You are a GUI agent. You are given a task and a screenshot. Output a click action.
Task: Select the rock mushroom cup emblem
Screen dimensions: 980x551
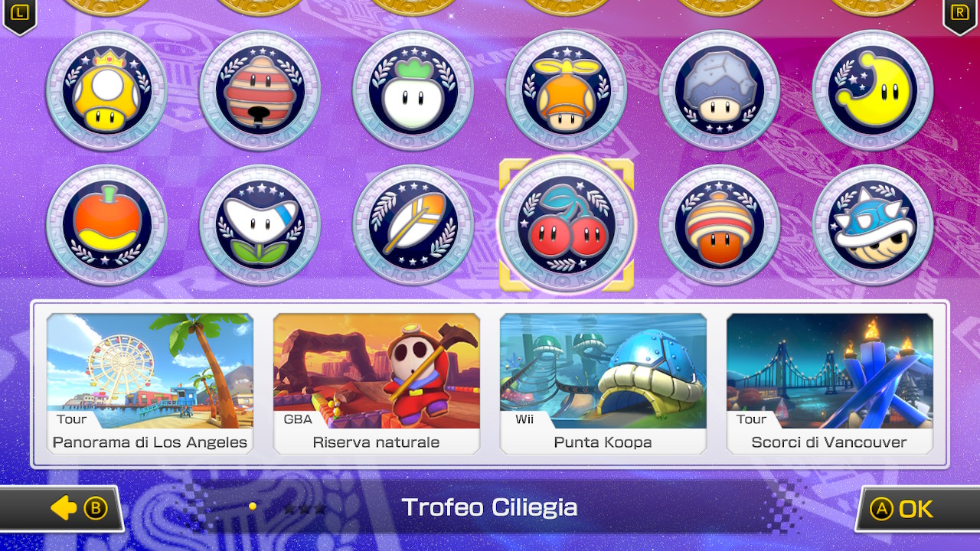pyautogui.click(x=720, y=91)
